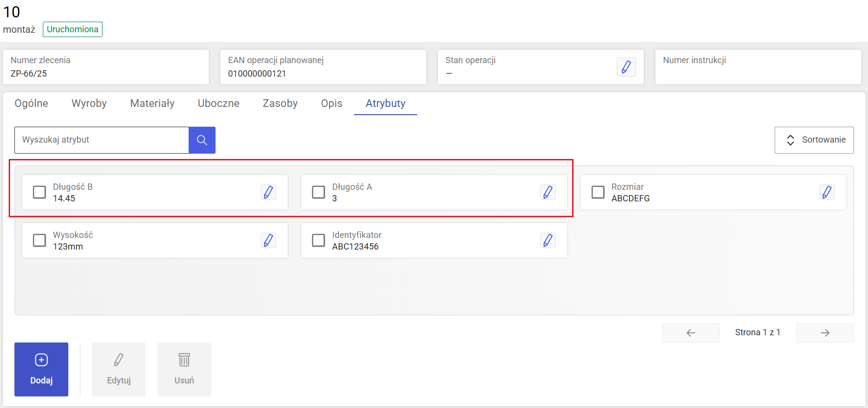This screenshot has height=408, width=868.
Task: Tick the Identyfikator checkbox
Action: 319,240
